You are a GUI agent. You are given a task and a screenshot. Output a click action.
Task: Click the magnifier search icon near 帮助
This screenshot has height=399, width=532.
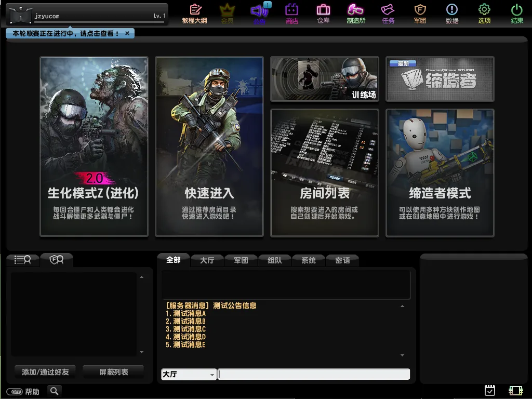point(55,391)
